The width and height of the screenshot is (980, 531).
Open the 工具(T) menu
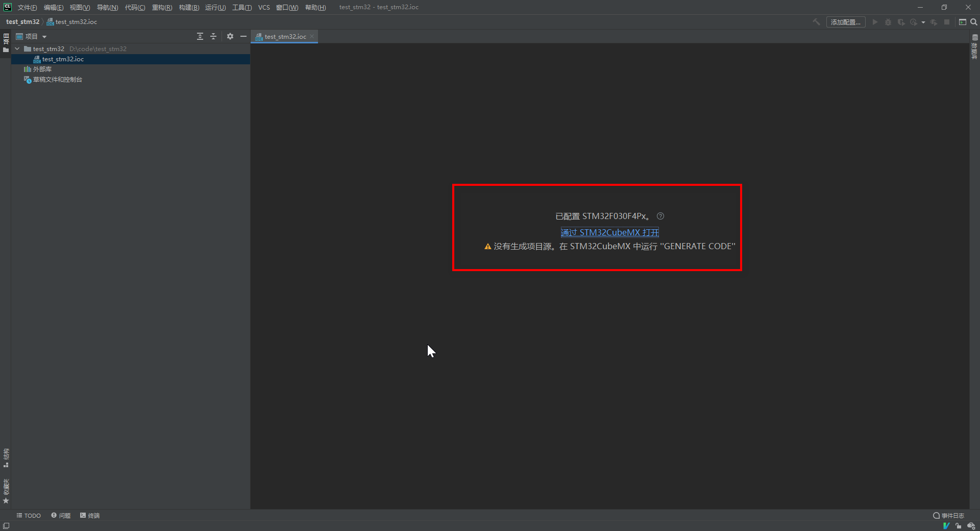pos(242,7)
